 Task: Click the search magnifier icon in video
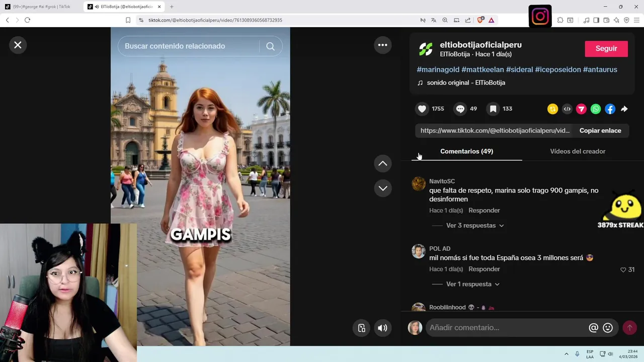coord(270,46)
